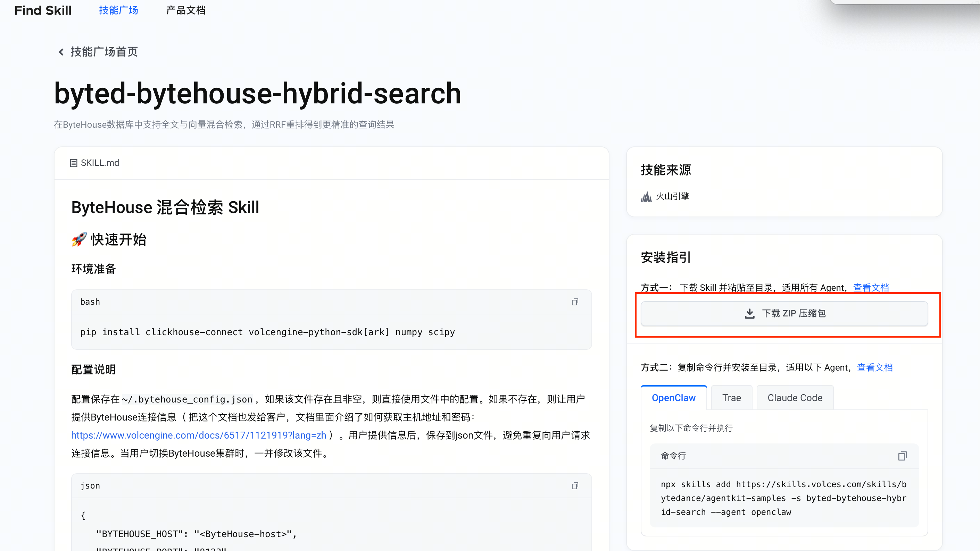Open 查看文档 link for 方式二

(875, 367)
